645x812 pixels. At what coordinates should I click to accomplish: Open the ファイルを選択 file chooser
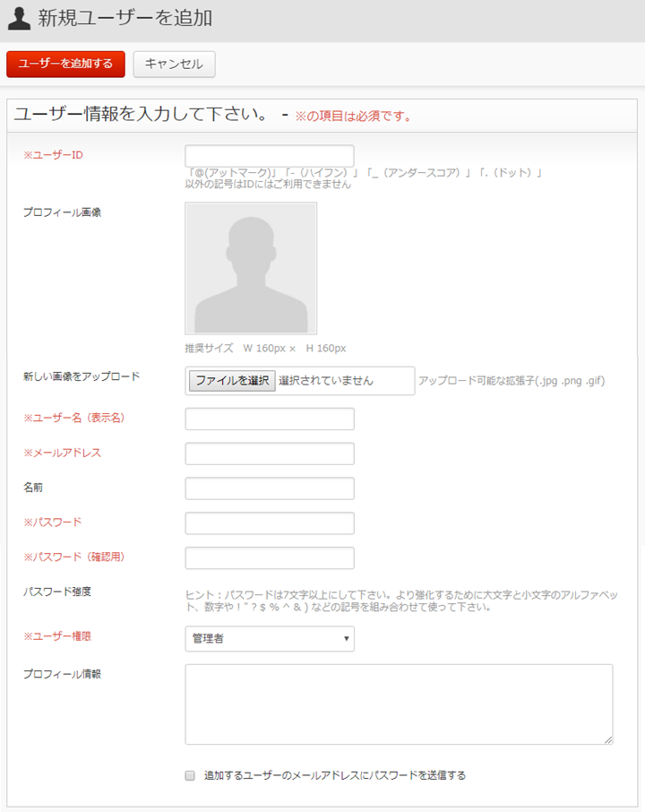click(232, 380)
